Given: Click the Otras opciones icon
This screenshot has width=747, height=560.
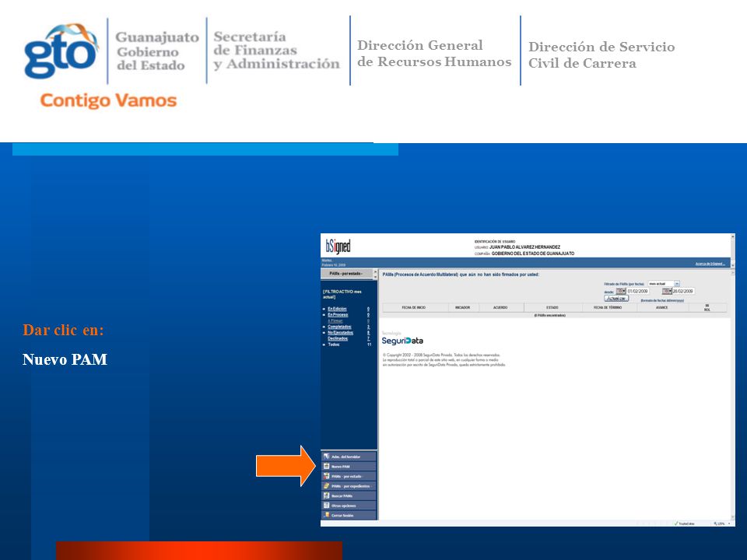Looking at the screenshot, I should pos(326,506).
